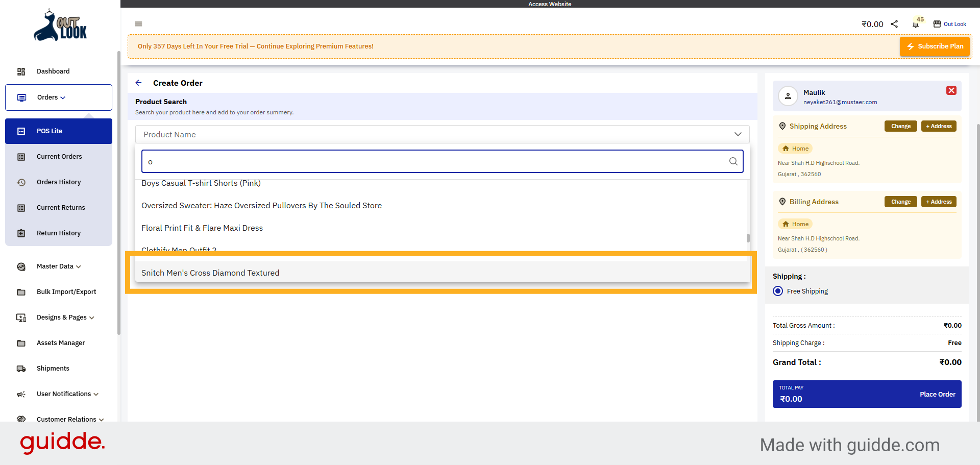Screen dimensions: 980x465
Task: Click the Out Look store icon
Action: pos(937,24)
